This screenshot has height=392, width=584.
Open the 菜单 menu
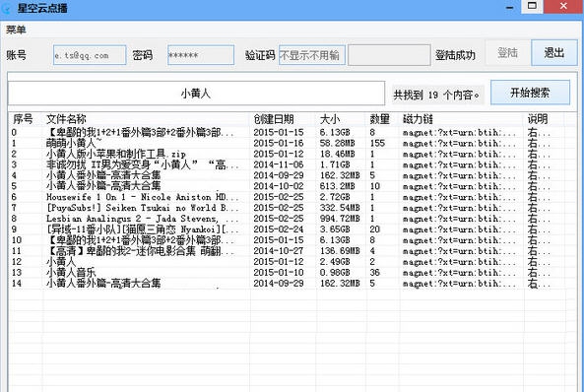pos(16,30)
